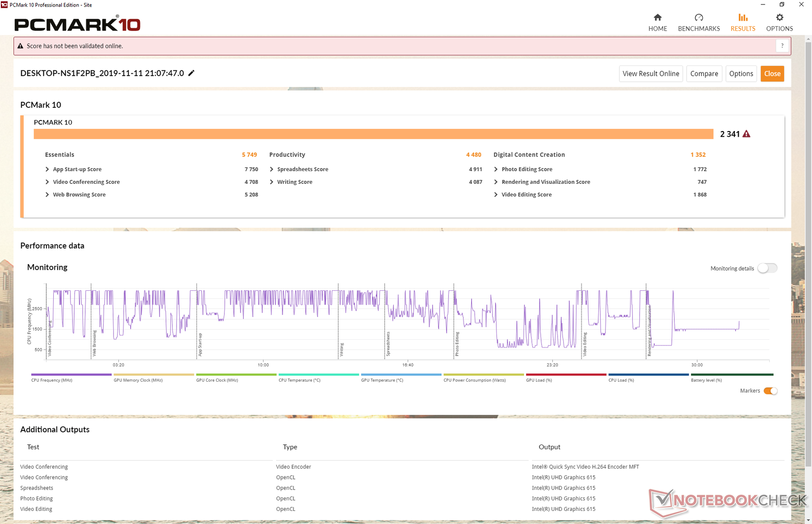The width and height of the screenshot is (812, 524).
Task: Click the PCMark app icon in title bar
Action: (4, 5)
